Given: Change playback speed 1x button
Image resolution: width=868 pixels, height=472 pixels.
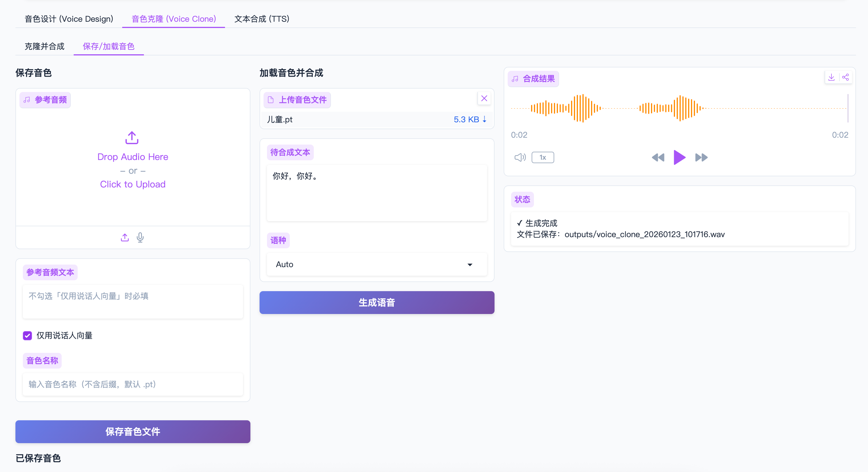Looking at the screenshot, I should point(542,157).
